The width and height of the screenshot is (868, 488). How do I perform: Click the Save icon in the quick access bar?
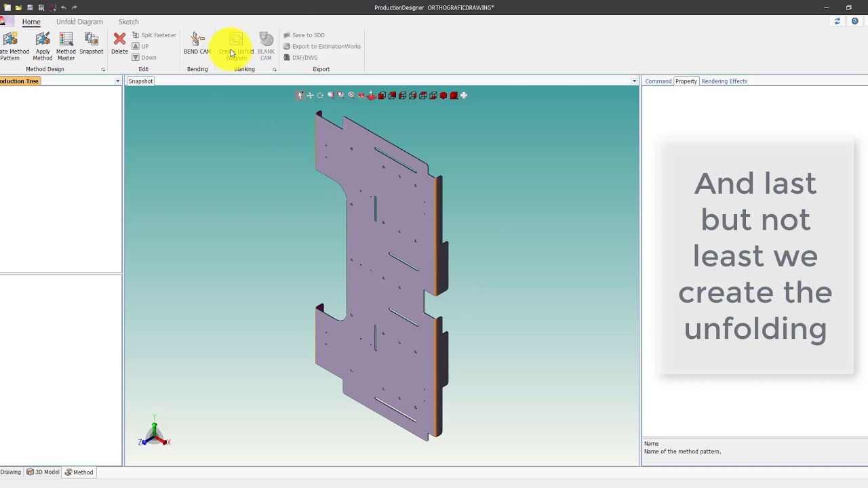tap(30, 7)
